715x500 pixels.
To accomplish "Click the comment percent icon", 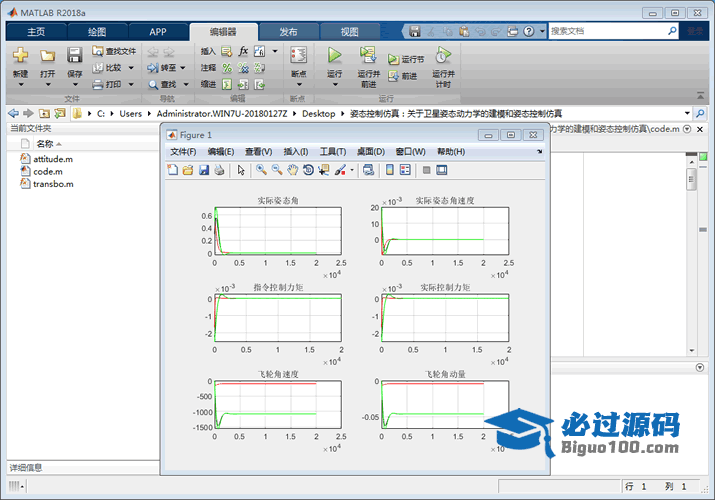I will pos(227,68).
